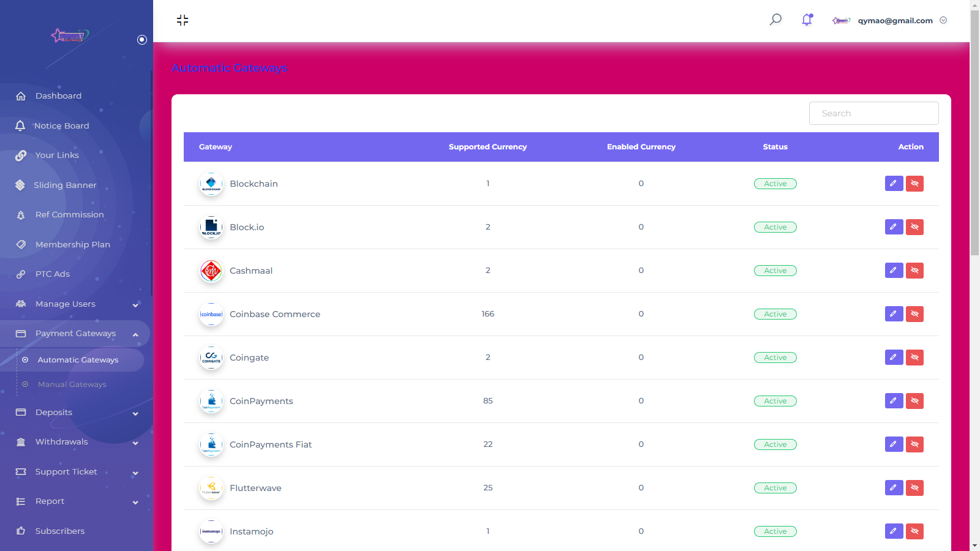Image resolution: width=980 pixels, height=551 pixels.
Task: Click the gateway Search input field
Action: pos(873,113)
